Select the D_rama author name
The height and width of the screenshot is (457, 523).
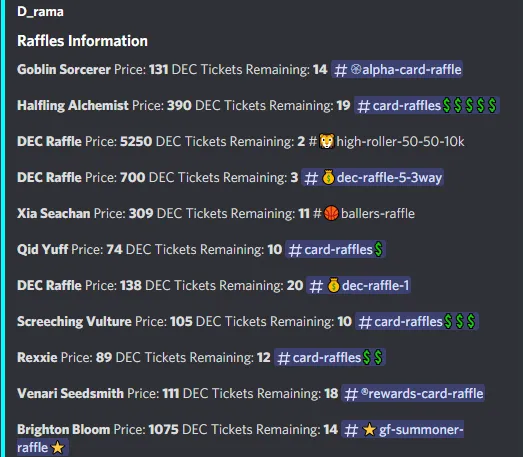(x=40, y=12)
